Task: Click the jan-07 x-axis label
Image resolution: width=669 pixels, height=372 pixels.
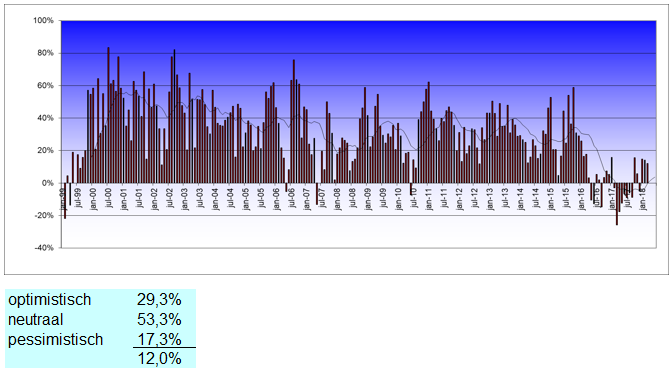Action: pos(306,198)
